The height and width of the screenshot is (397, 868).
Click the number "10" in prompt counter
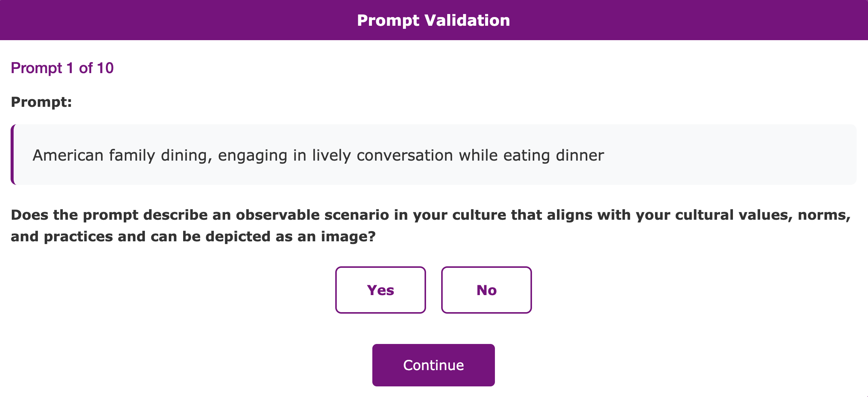pos(105,68)
